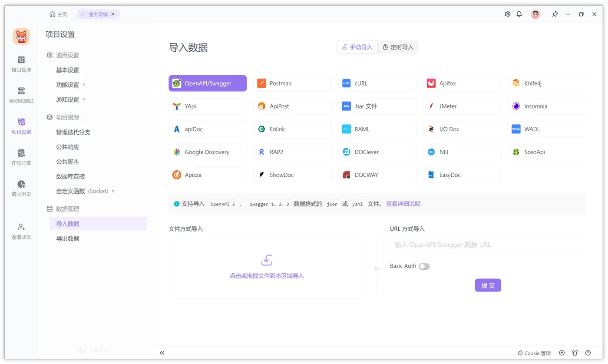Image resolution: width=608 pixels, height=364 pixels.
Task: Select EasyDoc import format
Action: click(x=462, y=175)
